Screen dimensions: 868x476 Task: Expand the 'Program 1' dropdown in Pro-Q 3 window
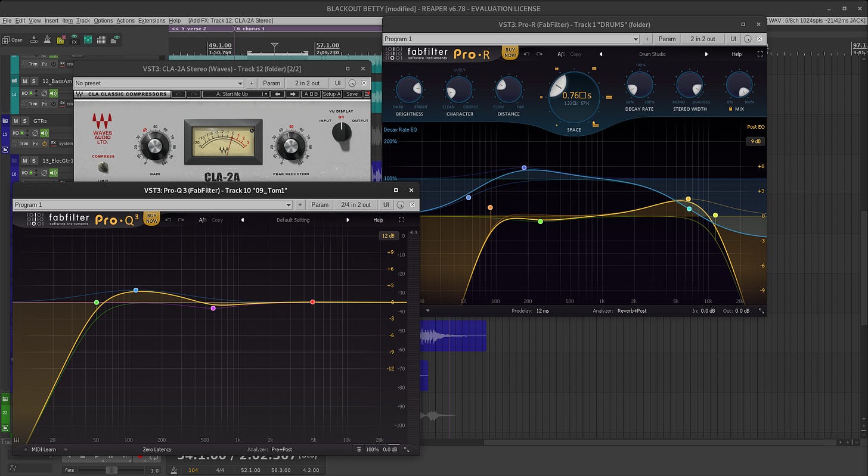click(x=153, y=204)
